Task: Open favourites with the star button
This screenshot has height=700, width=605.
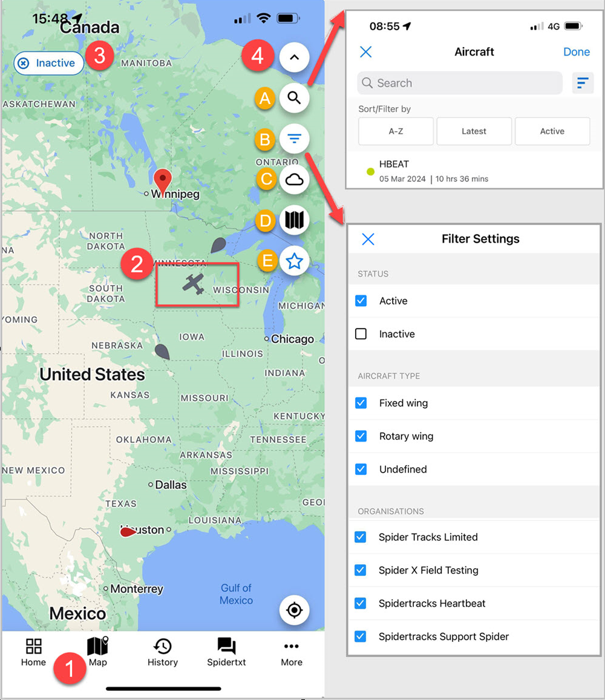Action: click(294, 261)
